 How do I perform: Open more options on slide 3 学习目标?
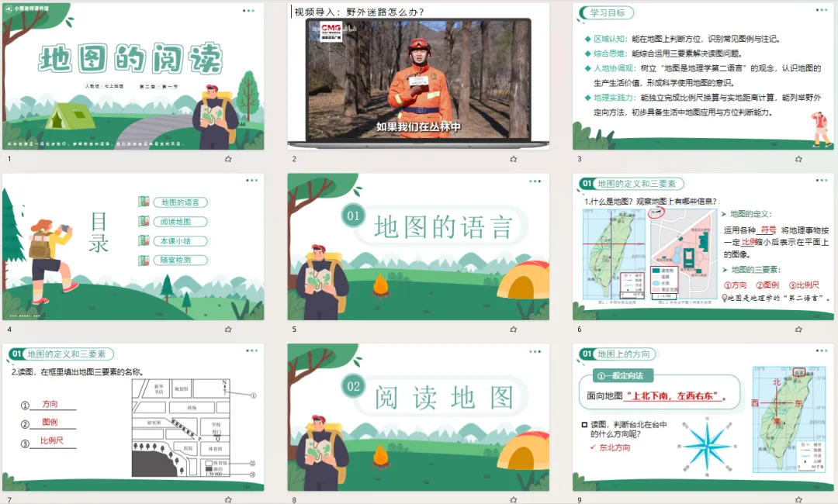tap(822, 11)
